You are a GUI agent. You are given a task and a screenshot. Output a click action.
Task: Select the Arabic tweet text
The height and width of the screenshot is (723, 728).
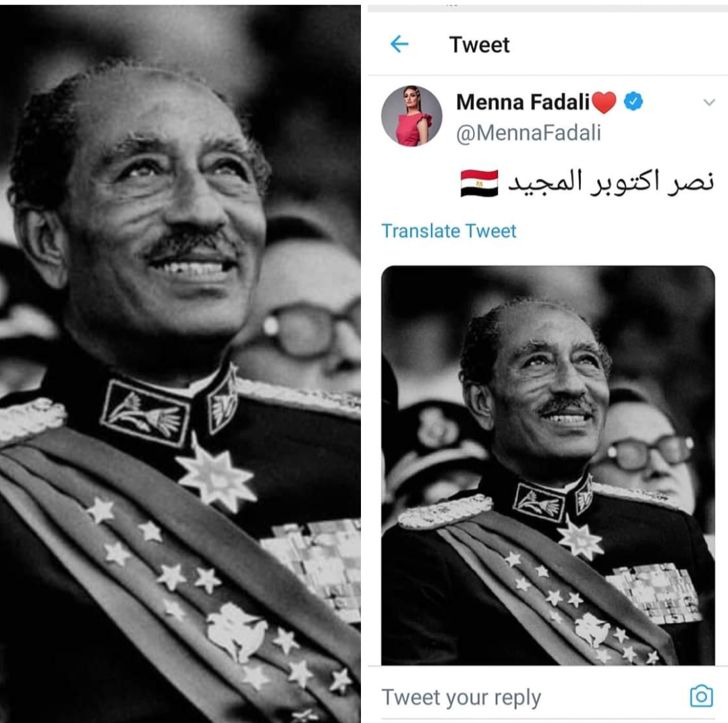pos(611,182)
